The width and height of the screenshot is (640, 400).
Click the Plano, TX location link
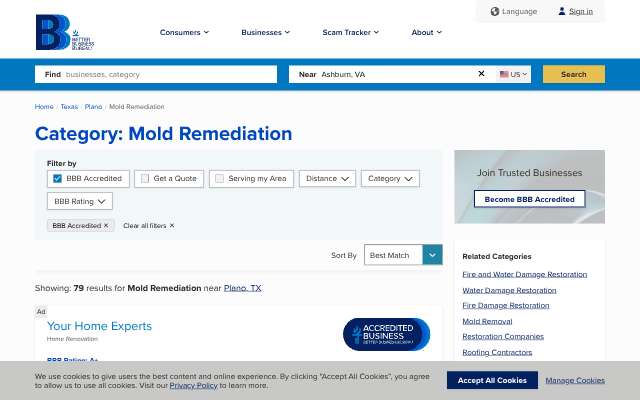coord(242,288)
